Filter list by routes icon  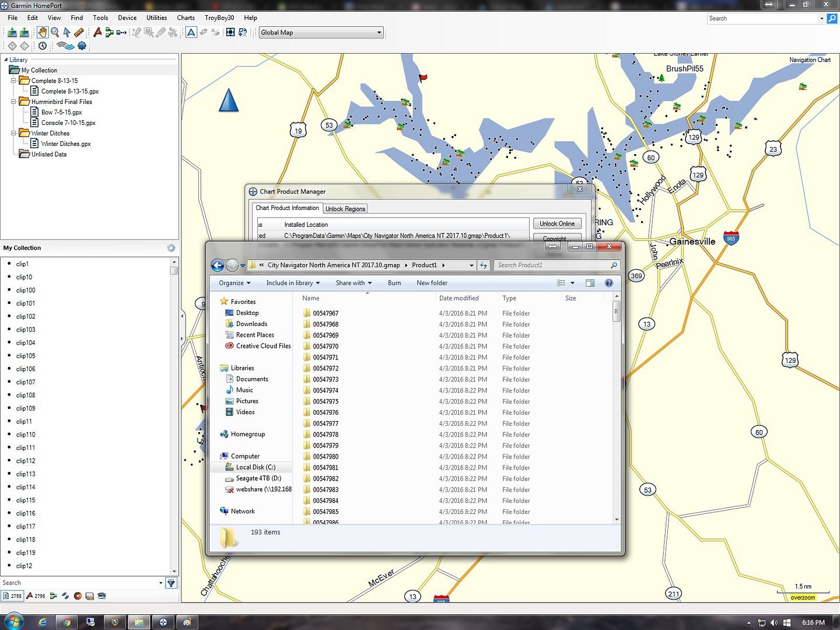point(54,596)
